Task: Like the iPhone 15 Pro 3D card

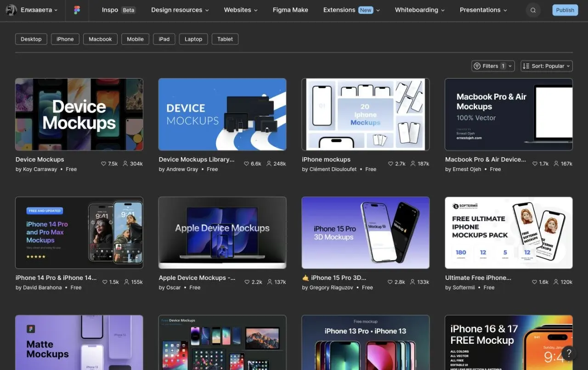Action: (x=390, y=282)
